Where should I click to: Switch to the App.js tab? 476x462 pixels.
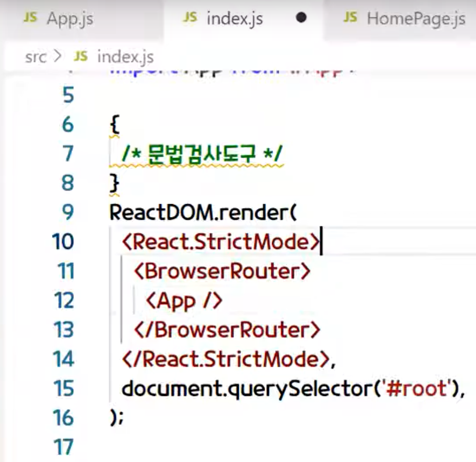(x=82, y=19)
